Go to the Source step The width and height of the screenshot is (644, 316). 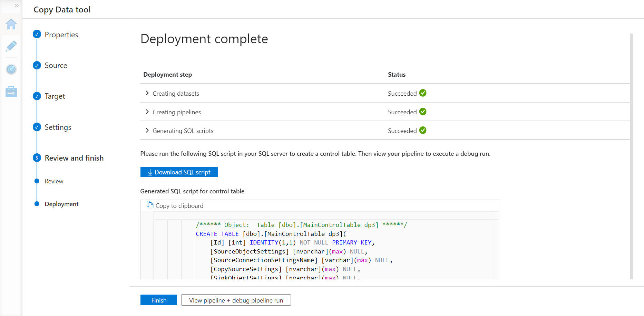[x=56, y=66]
